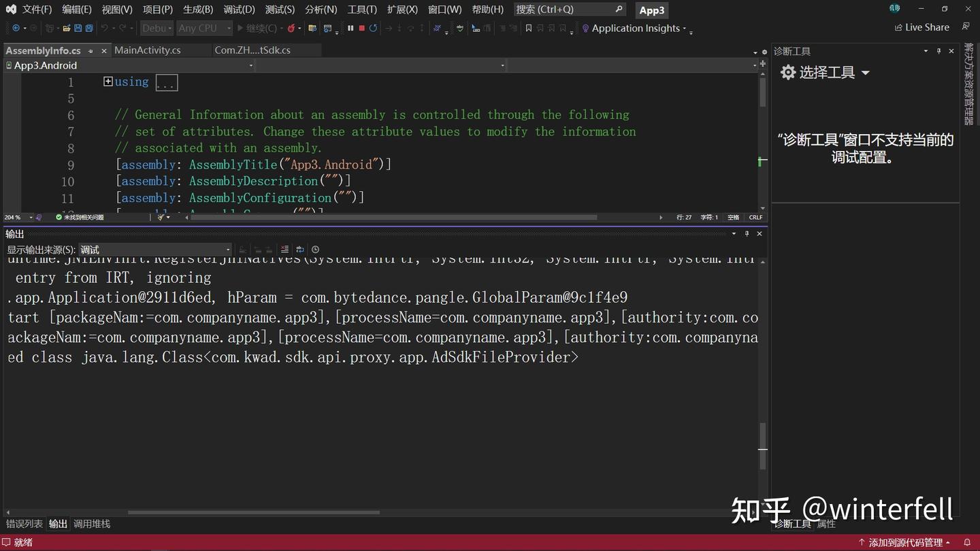This screenshot has width=980, height=551.
Task: Open the Application Insights dropdown arrow
Action: click(684, 29)
